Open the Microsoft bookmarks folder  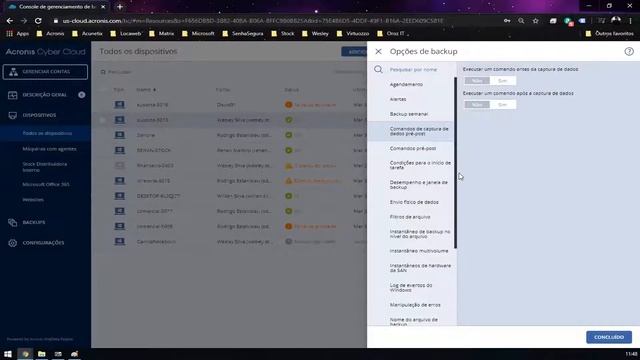[198, 33]
